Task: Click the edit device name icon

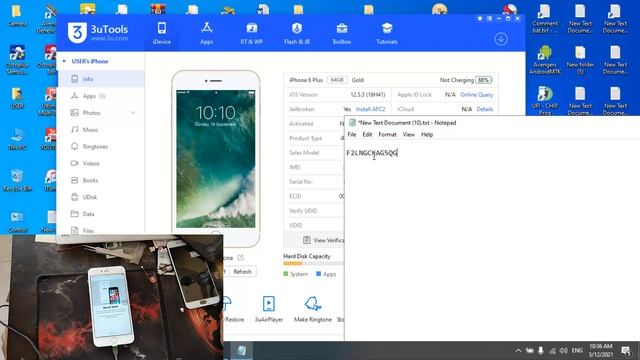Action: coord(240,258)
